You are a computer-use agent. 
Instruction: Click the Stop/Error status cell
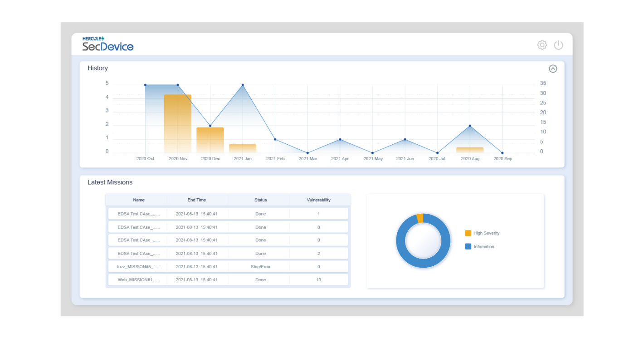pyautogui.click(x=260, y=267)
